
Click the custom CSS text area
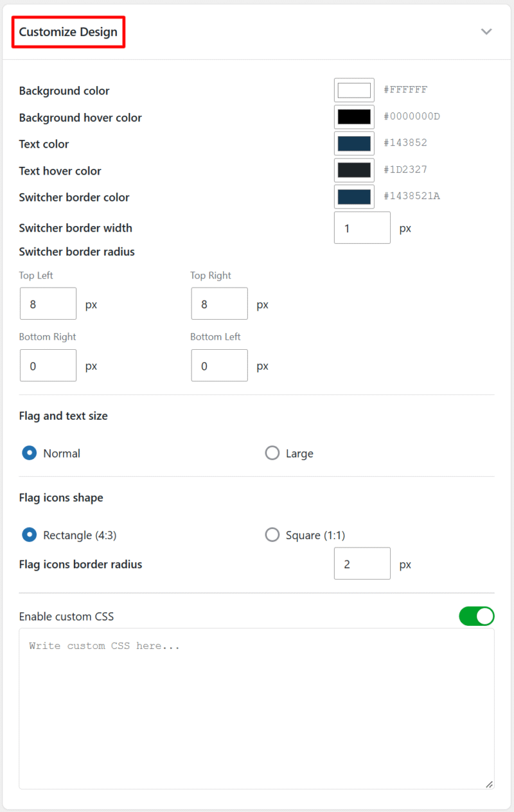pyautogui.click(x=256, y=709)
